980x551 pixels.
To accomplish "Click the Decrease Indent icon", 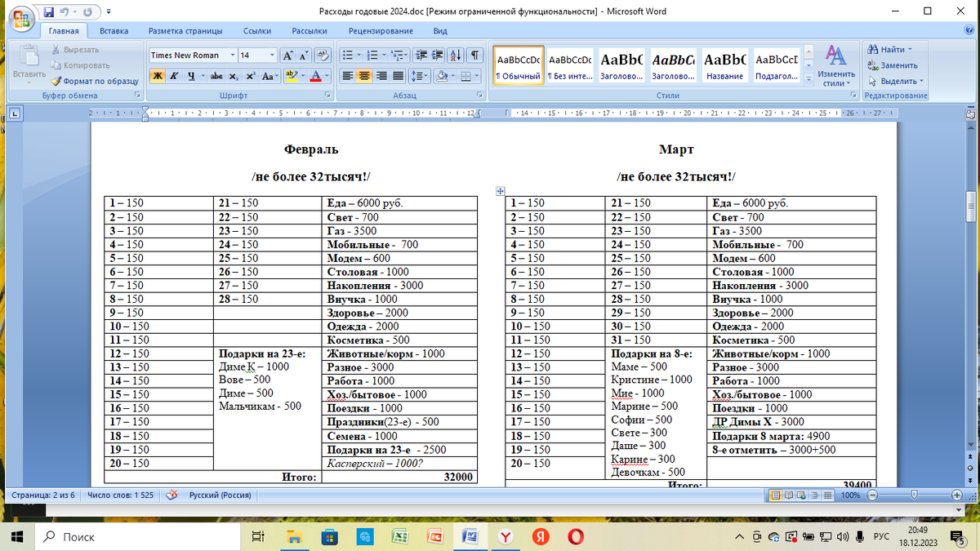I will pyautogui.click(x=421, y=56).
